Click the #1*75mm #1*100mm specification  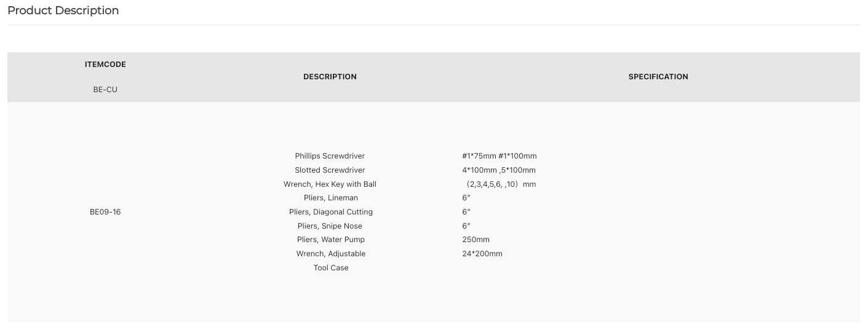click(x=500, y=156)
